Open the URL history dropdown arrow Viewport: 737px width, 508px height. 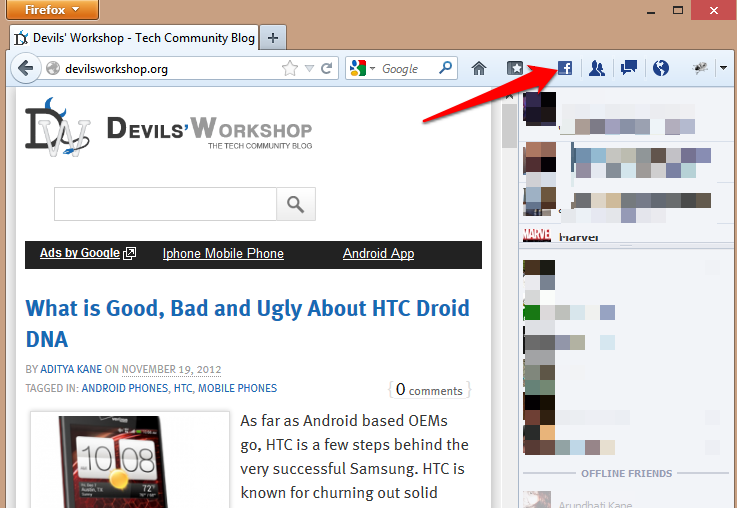[x=309, y=69]
